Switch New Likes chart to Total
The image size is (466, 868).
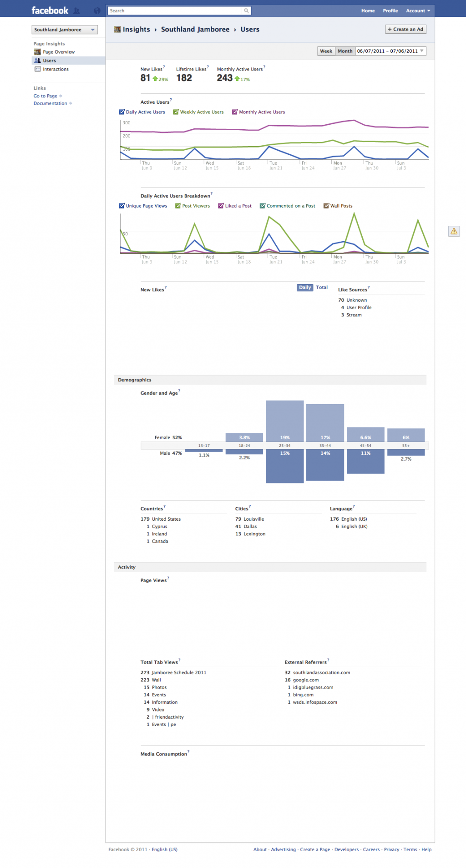322,287
